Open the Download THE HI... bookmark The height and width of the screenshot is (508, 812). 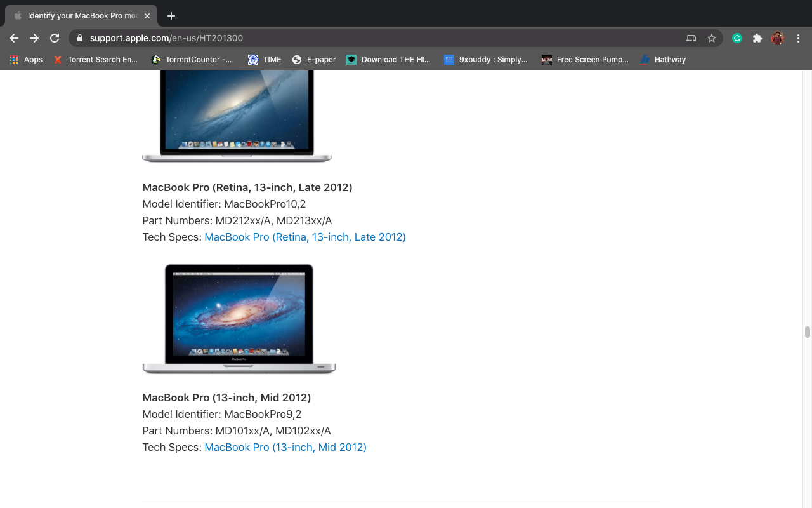point(388,60)
